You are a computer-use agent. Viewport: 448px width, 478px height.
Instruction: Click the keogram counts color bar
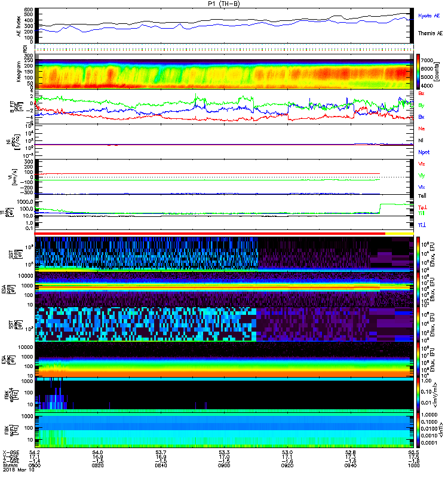418,72
